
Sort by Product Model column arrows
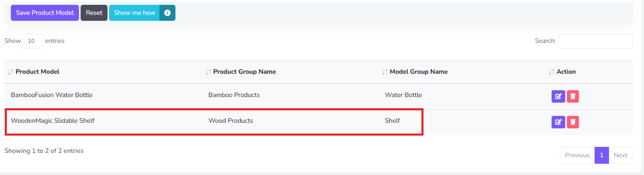(x=11, y=72)
